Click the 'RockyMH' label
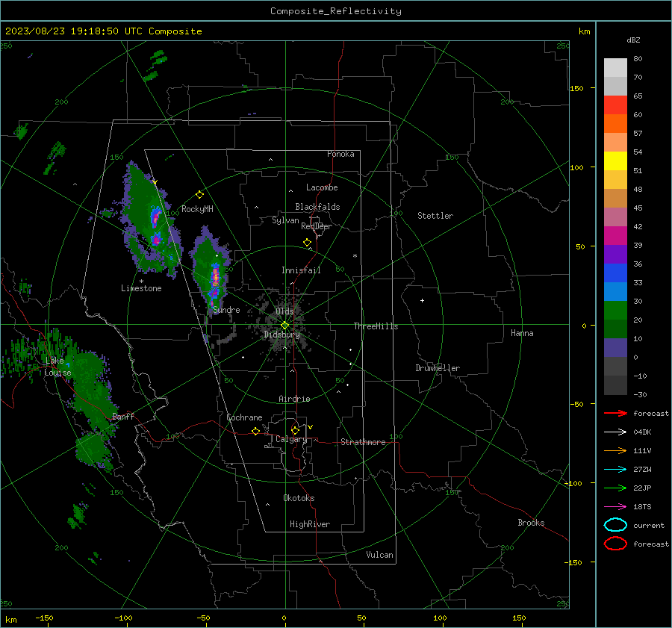The height and width of the screenshot is (628, 672). (x=197, y=209)
